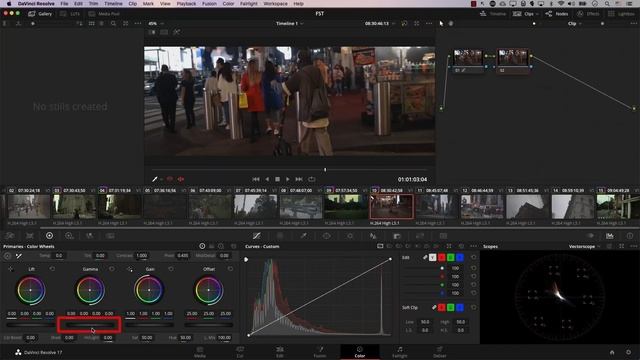Toggle the Y luminance curve channel
Viewport: 640px width, 360px height.
[433, 257]
